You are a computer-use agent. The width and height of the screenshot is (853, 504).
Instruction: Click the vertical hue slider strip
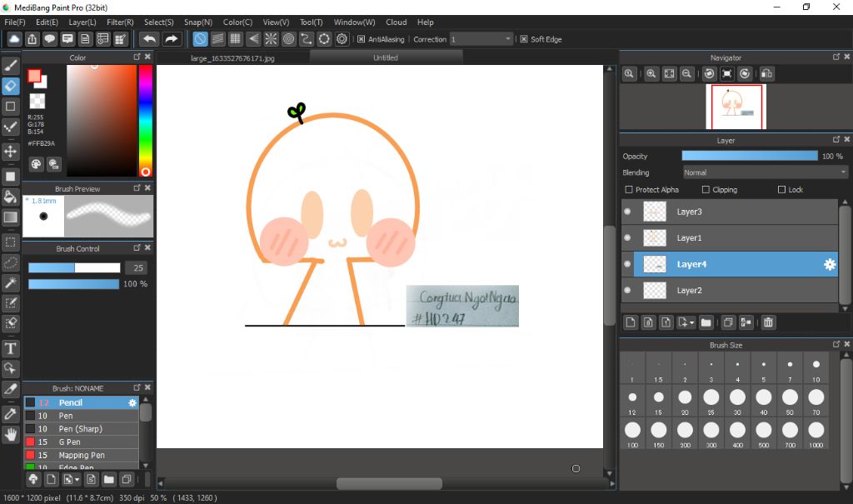click(x=145, y=121)
